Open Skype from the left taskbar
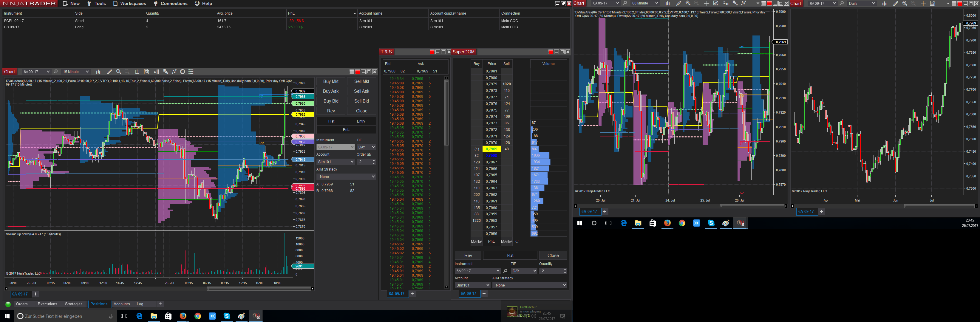The width and height of the screenshot is (980, 322). tap(227, 316)
